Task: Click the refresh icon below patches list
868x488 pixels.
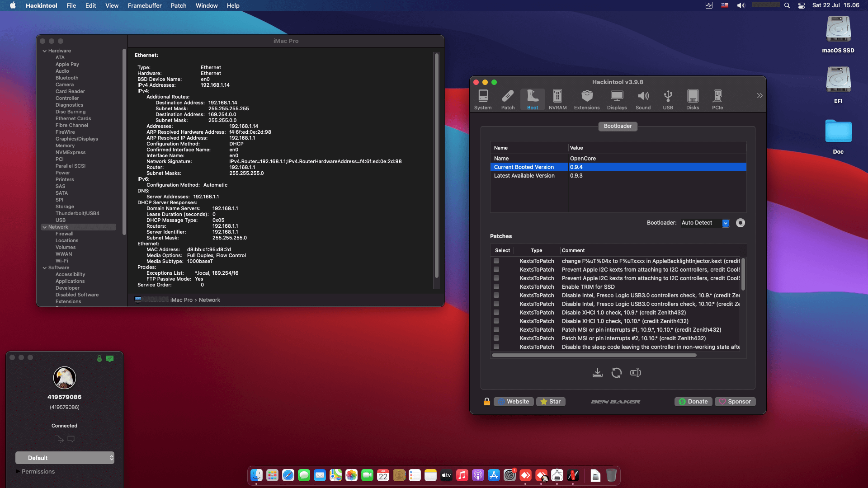Action: 617,373
